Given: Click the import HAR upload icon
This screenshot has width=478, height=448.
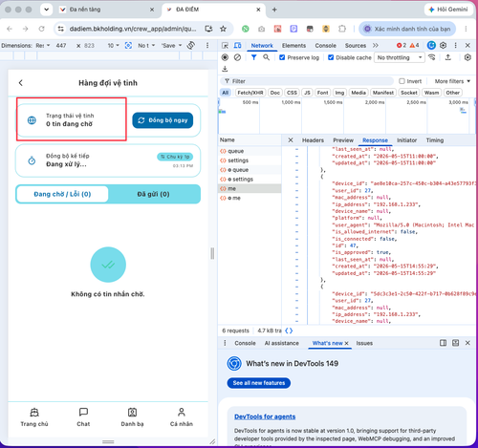Looking at the screenshot, I should tap(448, 57).
